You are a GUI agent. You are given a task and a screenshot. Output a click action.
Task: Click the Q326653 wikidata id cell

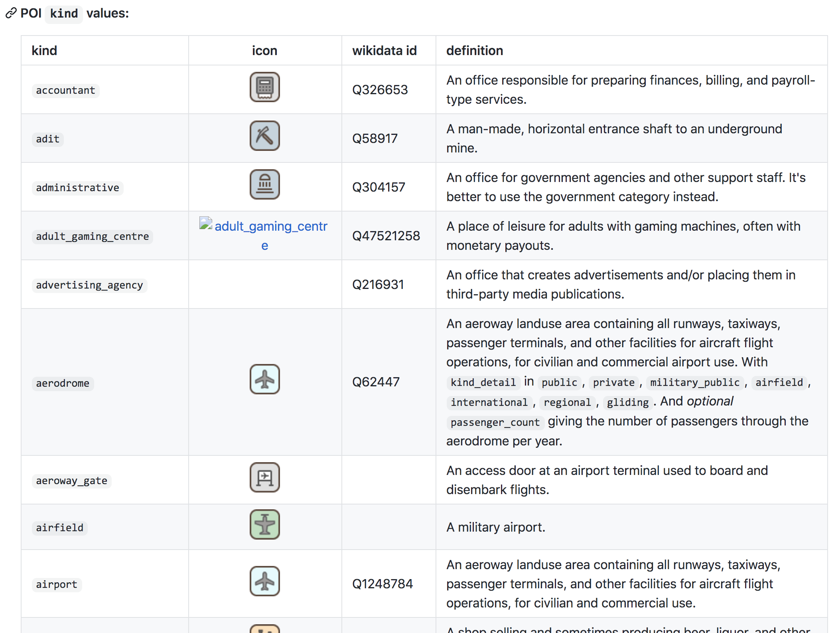[380, 90]
